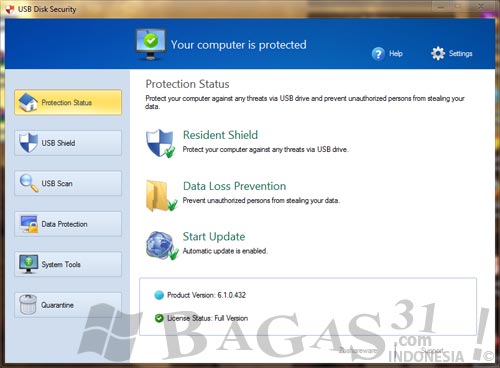Screen dimensions: 500x368
Task: Click the Start Update link
Action: (x=214, y=237)
